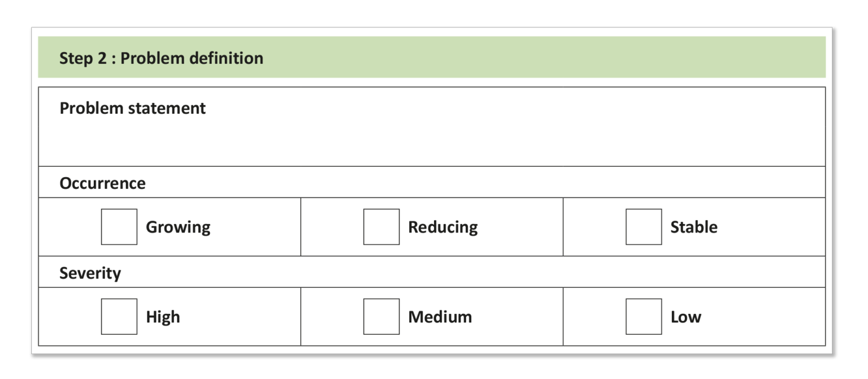
Task: Click the 'Problem statement' label
Action: [133, 108]
